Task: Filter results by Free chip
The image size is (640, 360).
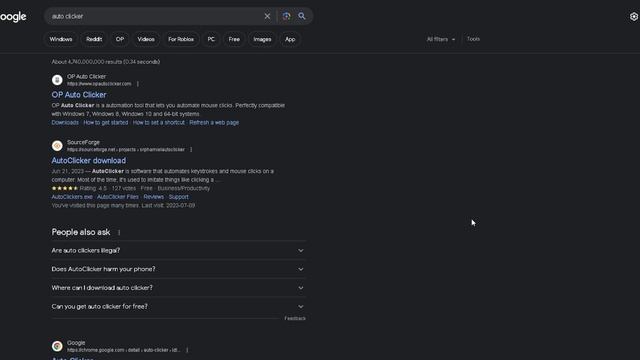Action: tap(234, 39)
